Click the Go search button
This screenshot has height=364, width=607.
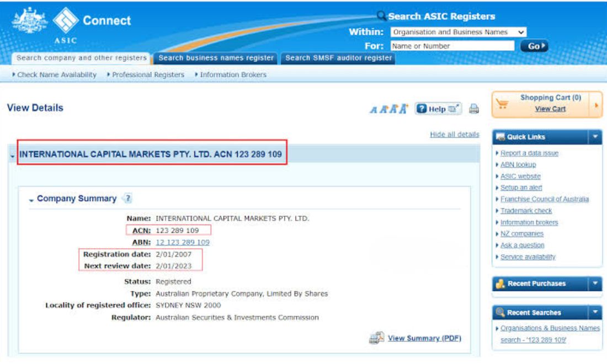coord(534,46)
